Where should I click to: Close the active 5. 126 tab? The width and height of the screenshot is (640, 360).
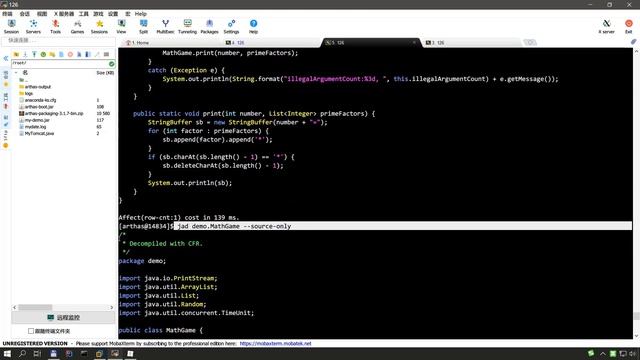point(414,42)
